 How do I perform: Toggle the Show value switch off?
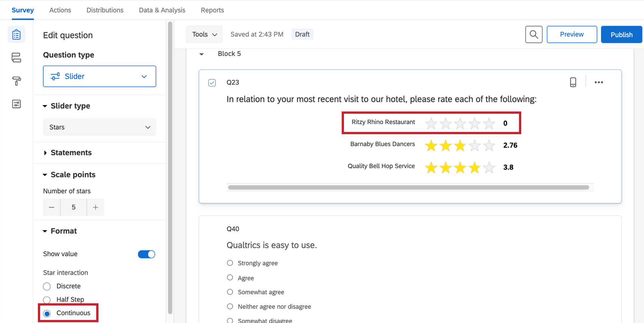point(147,254)
